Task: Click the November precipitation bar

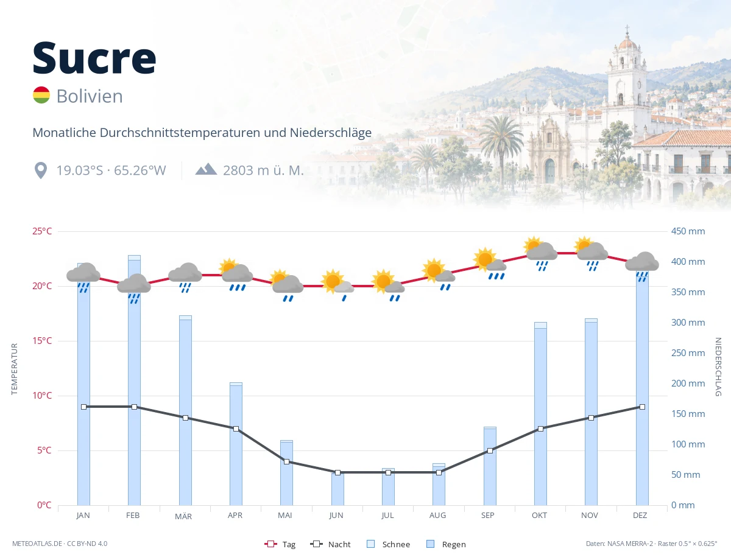Action: (x=591, y=412)
